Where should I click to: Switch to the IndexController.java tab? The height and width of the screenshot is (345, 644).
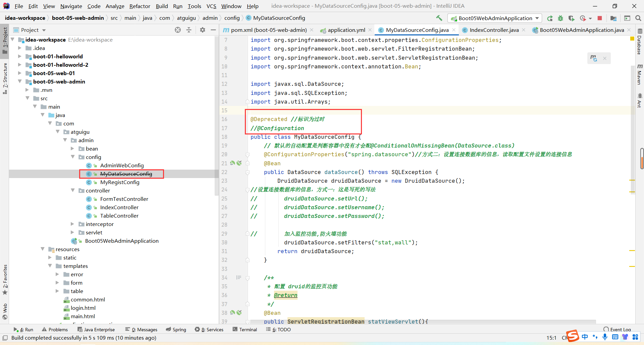coord(494,30)
